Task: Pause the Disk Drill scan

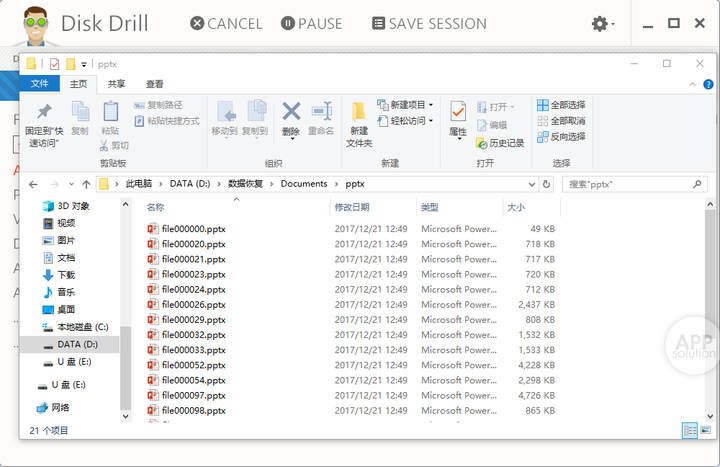Action: pos(311,23)
